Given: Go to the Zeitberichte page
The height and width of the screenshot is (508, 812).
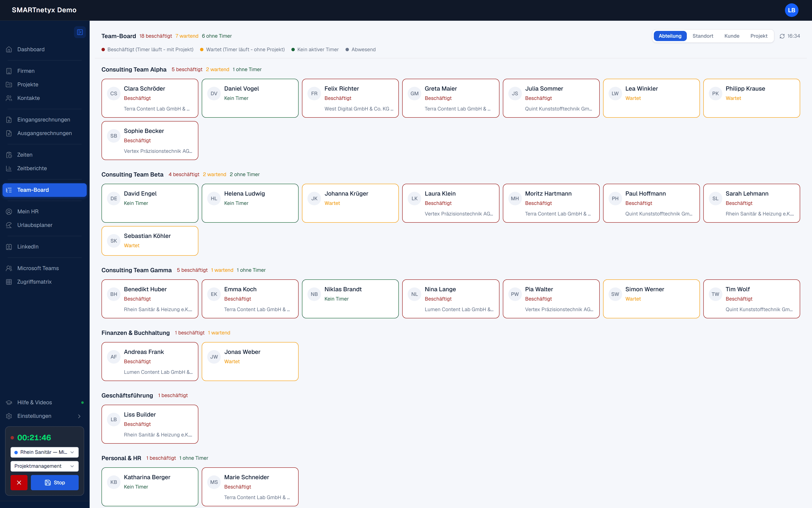Looking at the screenshot, I should coord(45,168).
